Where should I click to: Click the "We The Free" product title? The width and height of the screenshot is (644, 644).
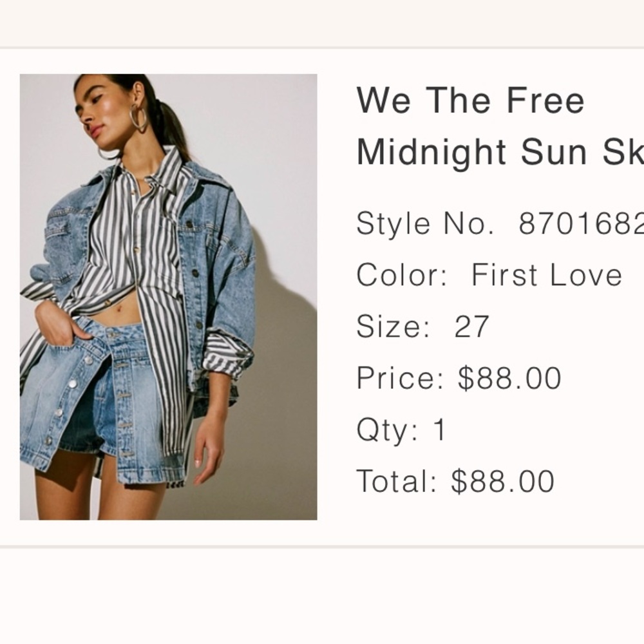coord(470,100)
